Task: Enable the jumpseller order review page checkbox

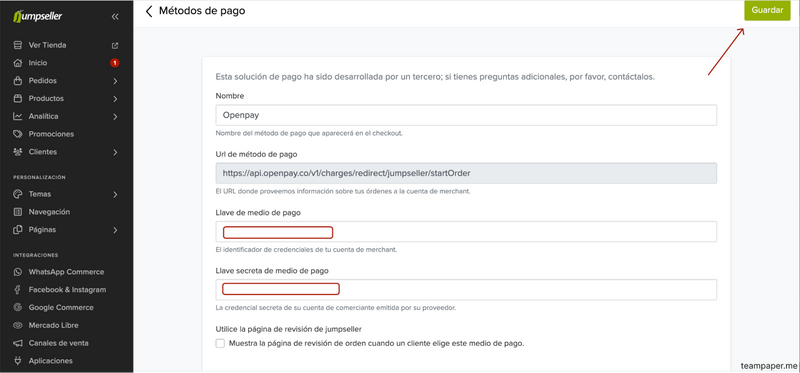Action: (x=220, y=343)
